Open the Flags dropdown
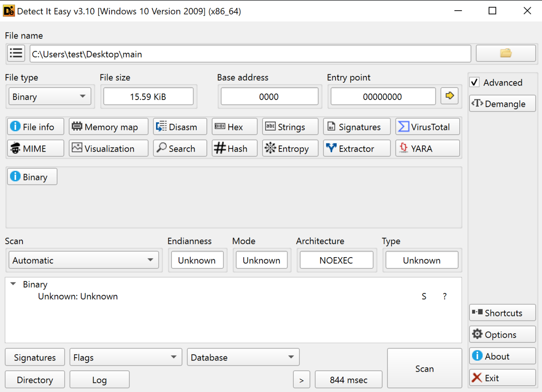The image size is (542, 392). click(x=125, y=357)
